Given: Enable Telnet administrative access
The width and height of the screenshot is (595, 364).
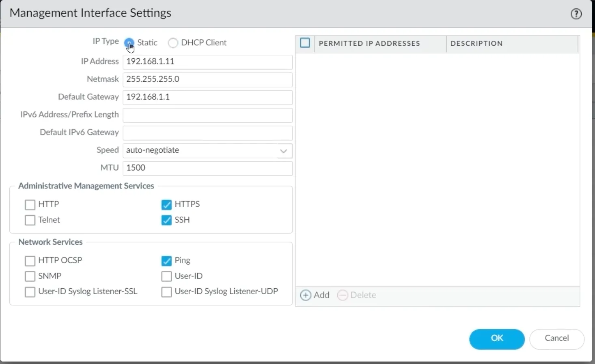Looking at the screenshot, I should [x=30, y=220].
